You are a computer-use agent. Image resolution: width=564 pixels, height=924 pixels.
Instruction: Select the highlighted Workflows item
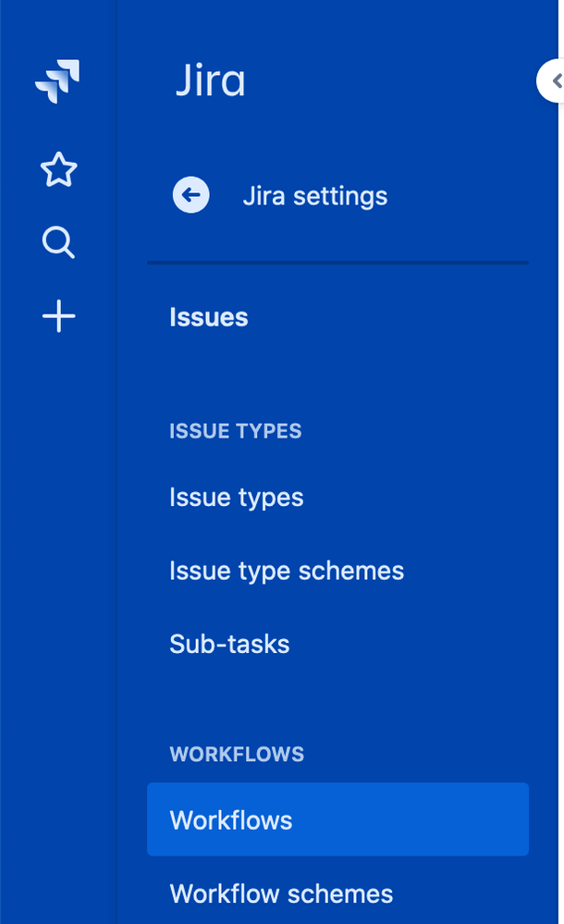pyautogui.click(x=337, y=819)
